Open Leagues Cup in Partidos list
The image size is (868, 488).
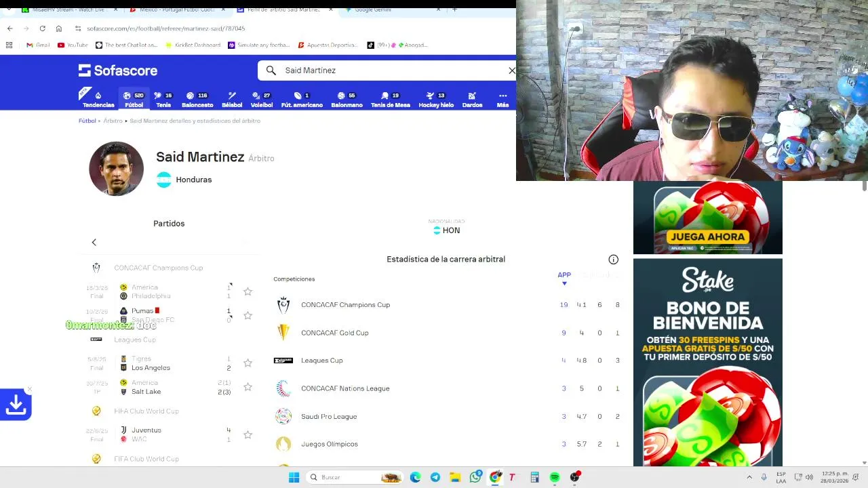coord(135,340)
